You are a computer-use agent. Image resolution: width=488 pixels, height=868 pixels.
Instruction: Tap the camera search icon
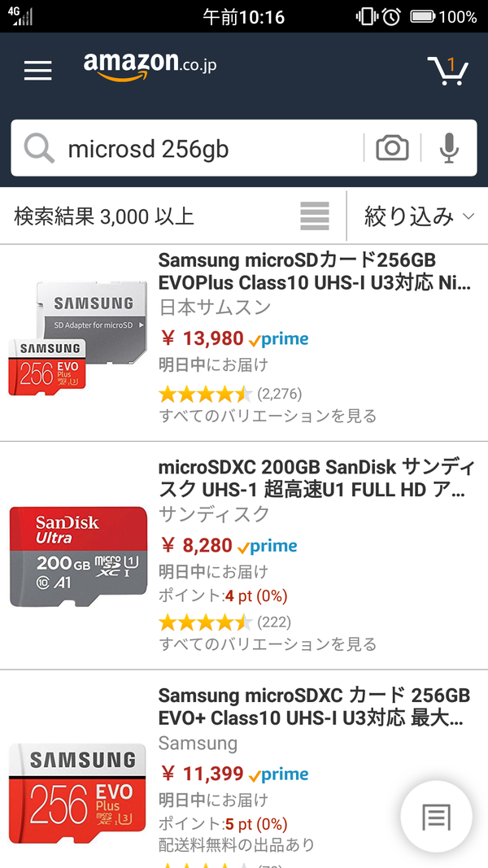click(392, 148)
